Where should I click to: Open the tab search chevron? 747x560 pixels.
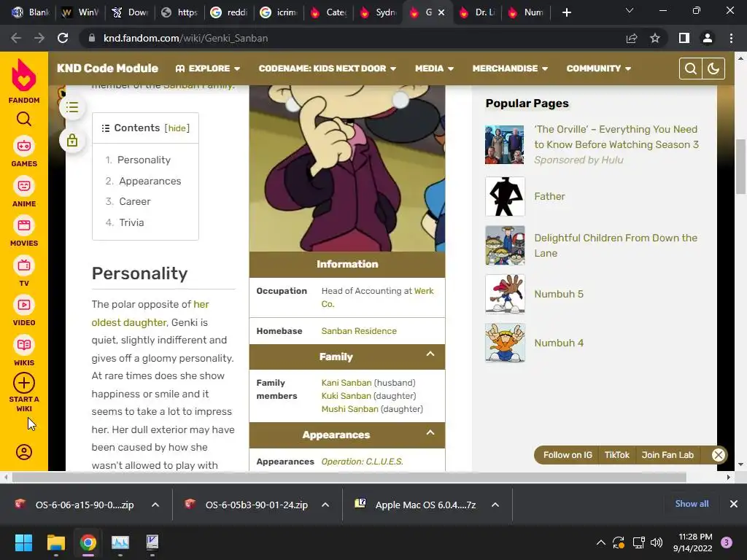click(630, 10)
